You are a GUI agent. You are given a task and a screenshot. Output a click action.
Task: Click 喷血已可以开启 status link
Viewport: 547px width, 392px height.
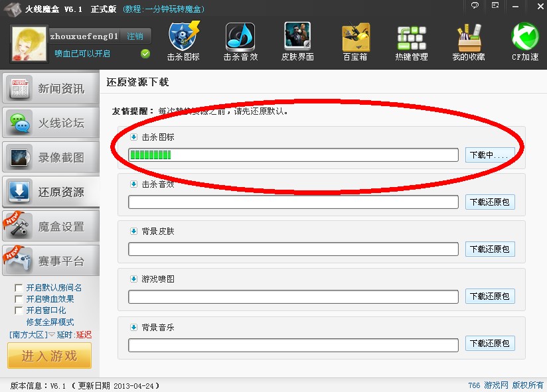click(82, 54)
